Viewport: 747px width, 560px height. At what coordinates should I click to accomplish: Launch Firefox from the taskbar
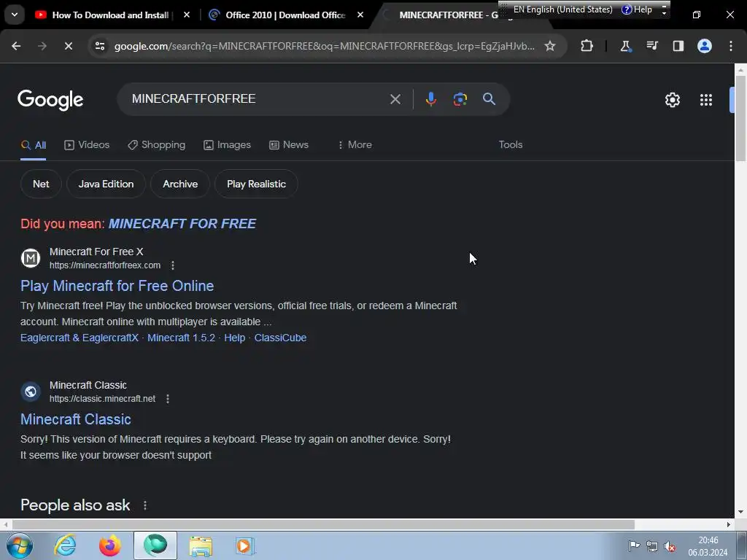pyautogui.click(x=110, y=545)
